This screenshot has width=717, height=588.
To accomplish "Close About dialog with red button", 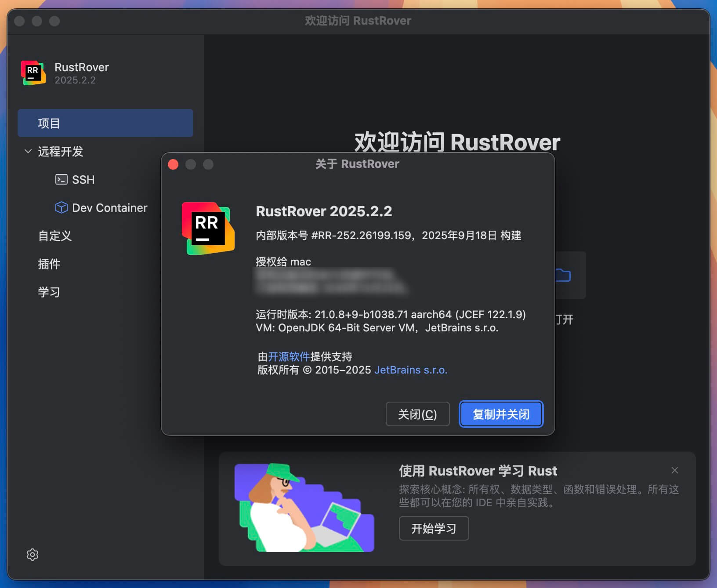I will tap(173, 164).
